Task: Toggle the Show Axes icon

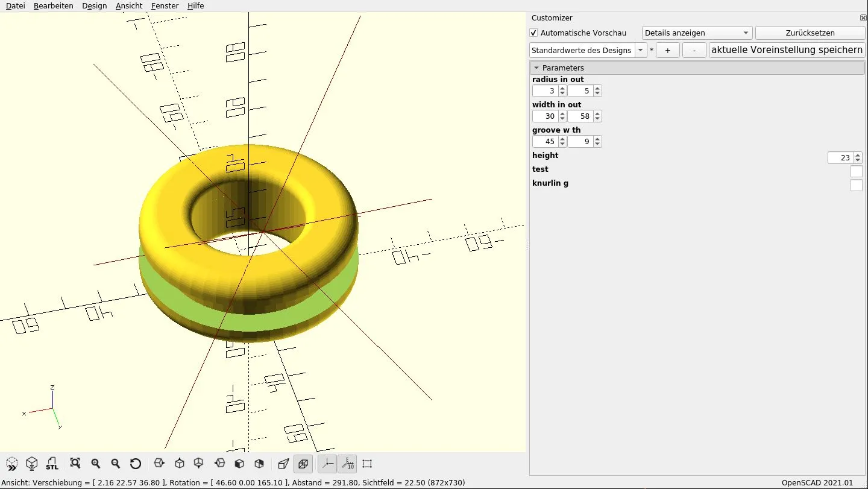Action: (327, 464)
